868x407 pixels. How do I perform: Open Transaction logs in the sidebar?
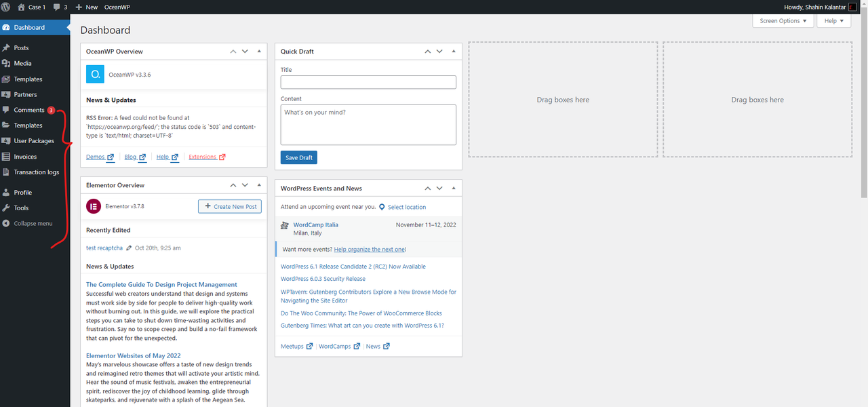coord(35,172)
